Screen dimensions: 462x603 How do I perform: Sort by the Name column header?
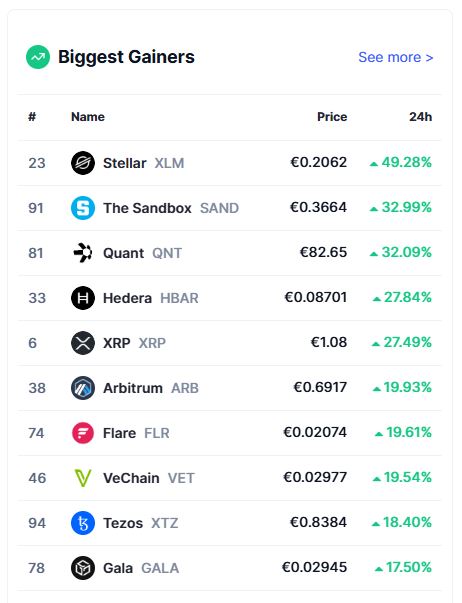click(88, 117)
